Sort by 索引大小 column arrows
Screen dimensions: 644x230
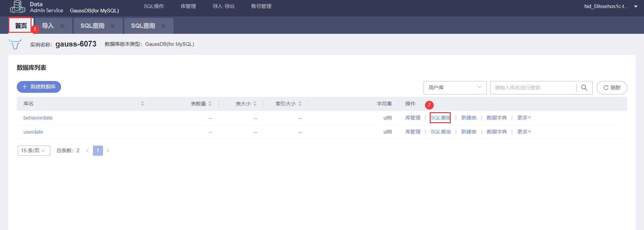300,104
